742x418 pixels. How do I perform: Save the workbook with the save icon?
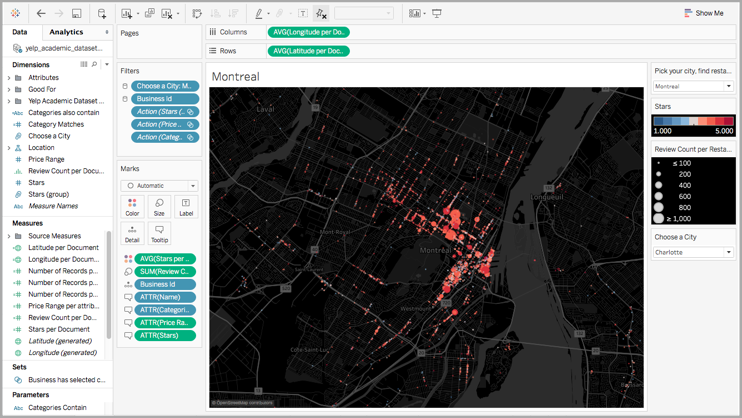pyautogui.click(x=77, y=13)
